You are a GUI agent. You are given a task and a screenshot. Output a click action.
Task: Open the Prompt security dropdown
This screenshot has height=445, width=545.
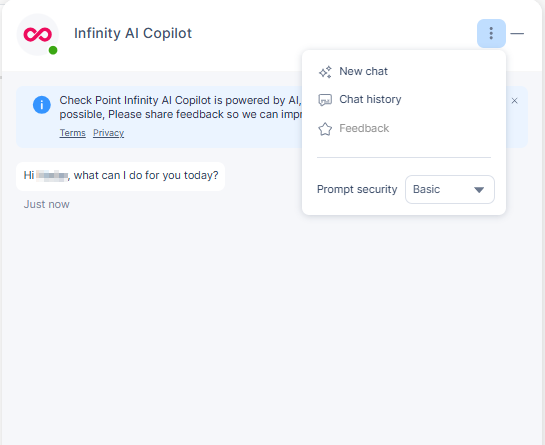click(450, 189)
